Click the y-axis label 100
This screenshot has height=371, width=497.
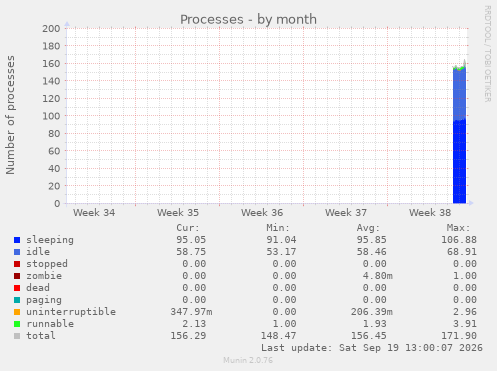tap(51, 116)
